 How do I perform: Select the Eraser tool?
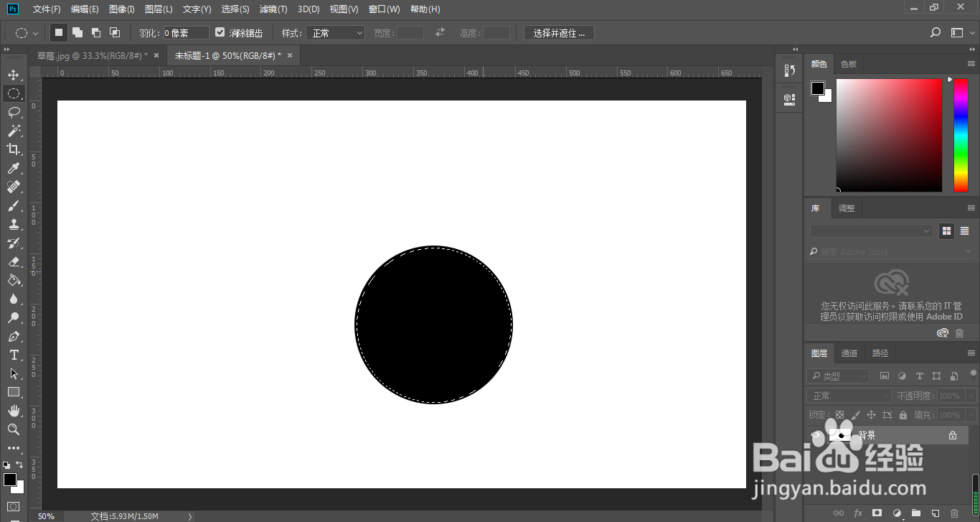tap(13, 261)
